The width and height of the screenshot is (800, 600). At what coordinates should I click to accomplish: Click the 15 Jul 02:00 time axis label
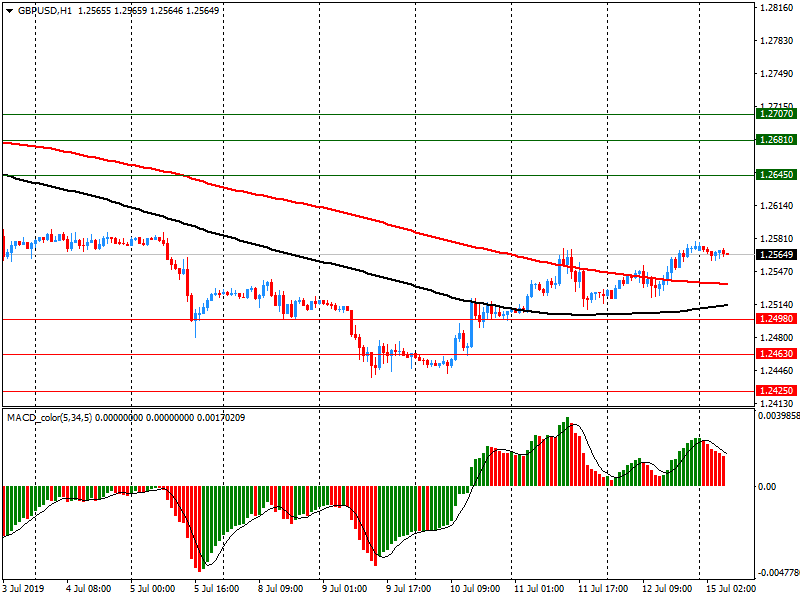[x=731, y=589]
